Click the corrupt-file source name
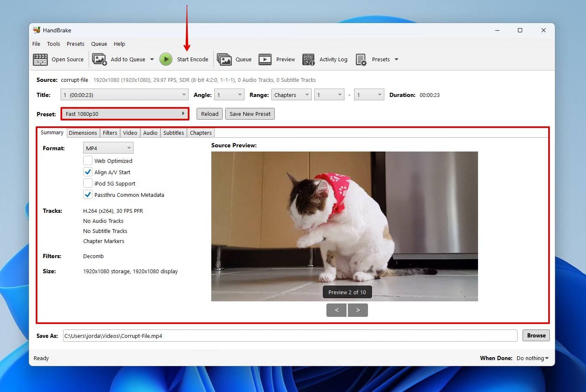The height and width of the screenshot is (392, 586). tap(75, 80)
